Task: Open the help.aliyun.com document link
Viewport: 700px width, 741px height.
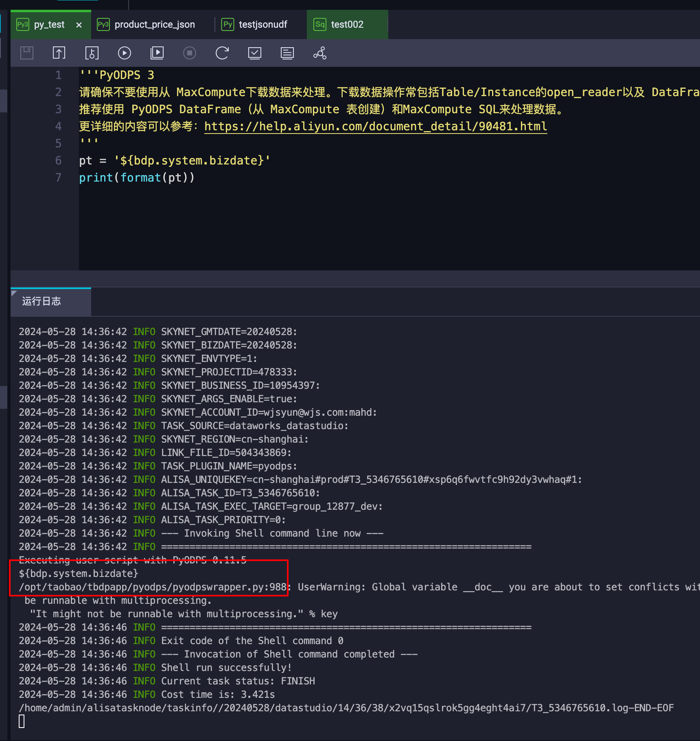Action: tap(376, 126)
